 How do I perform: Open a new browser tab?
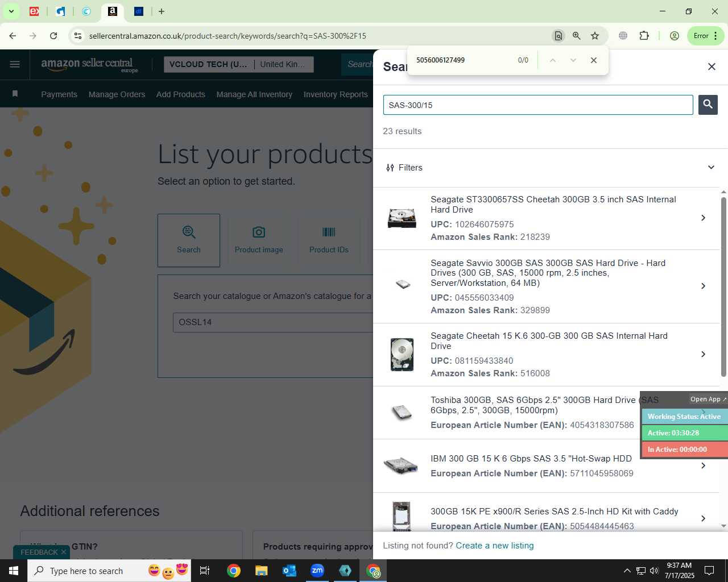click(x=162, y=11)
